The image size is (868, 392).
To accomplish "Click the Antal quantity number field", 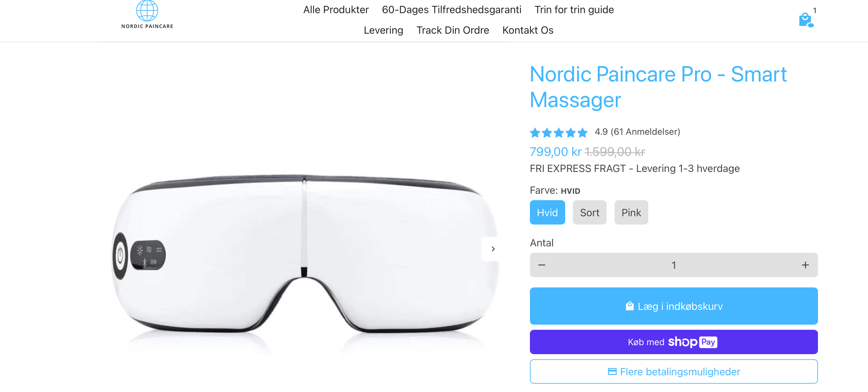I will [674, 265].
